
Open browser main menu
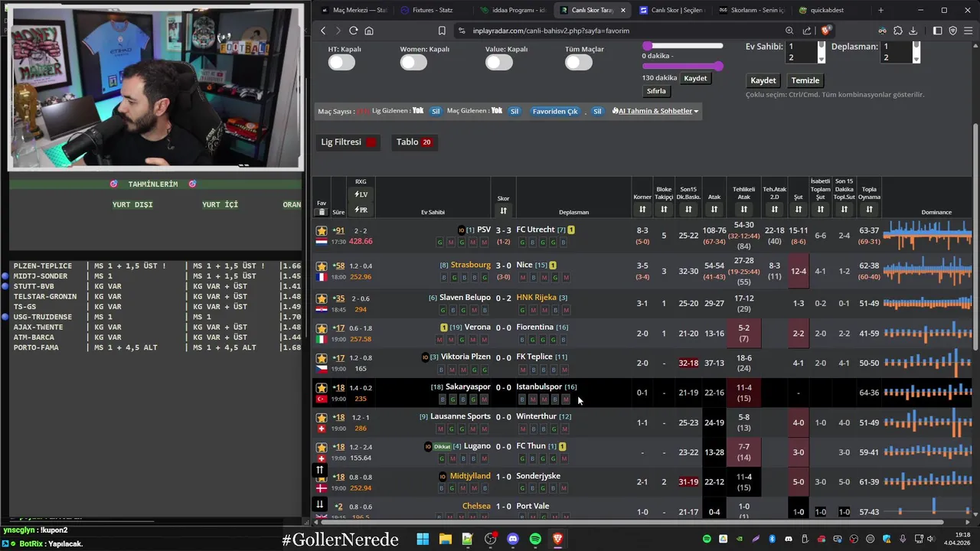(x=969, y=31)
